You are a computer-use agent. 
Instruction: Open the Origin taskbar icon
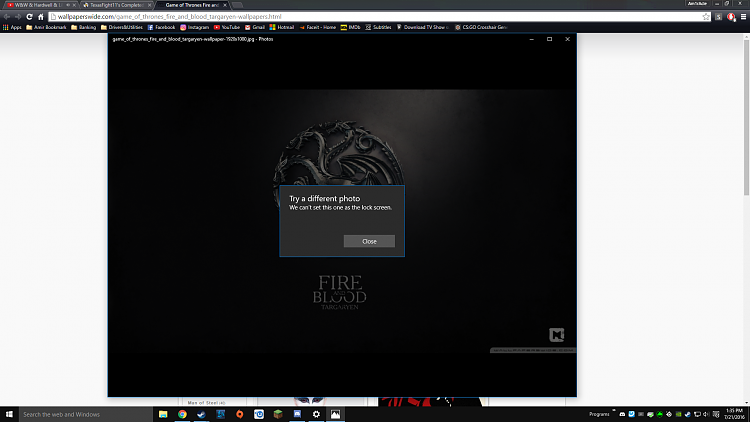pyautogui.click(x=240, y=414)
